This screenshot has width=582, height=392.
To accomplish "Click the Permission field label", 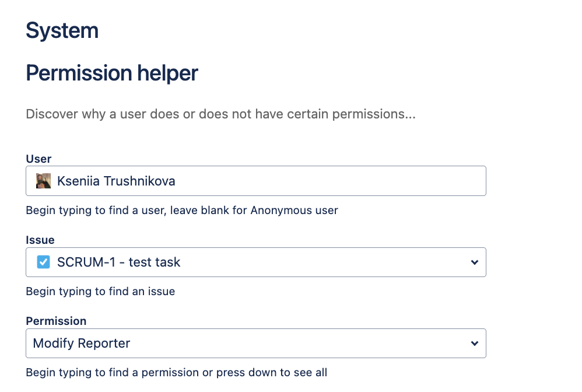I will pyautogui.click(x=56, y=321).
